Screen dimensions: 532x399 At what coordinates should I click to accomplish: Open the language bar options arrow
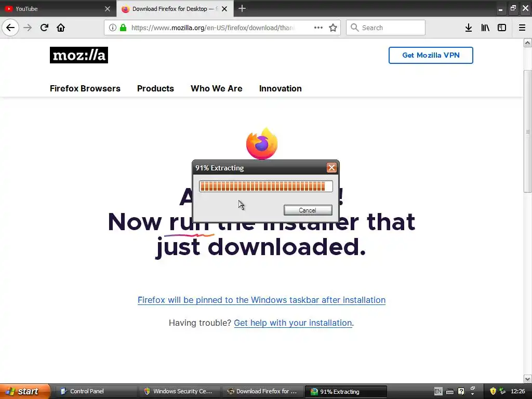473,395
